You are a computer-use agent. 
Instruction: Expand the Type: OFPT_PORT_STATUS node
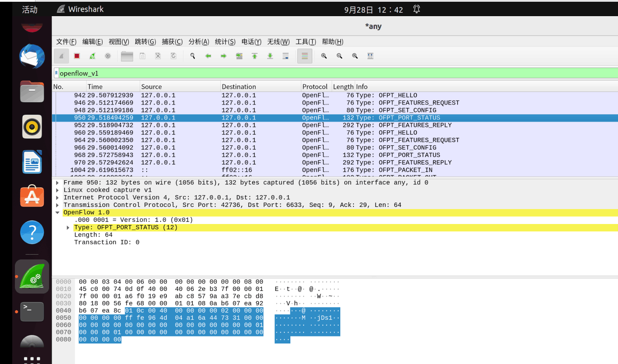(x=68, y=227)
